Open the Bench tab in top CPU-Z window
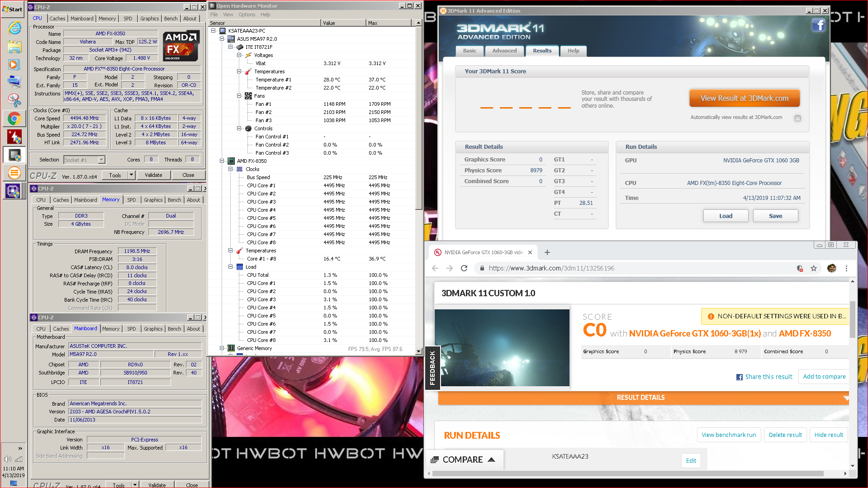This screenshot has width=868, height=488. tap(171, 19)
